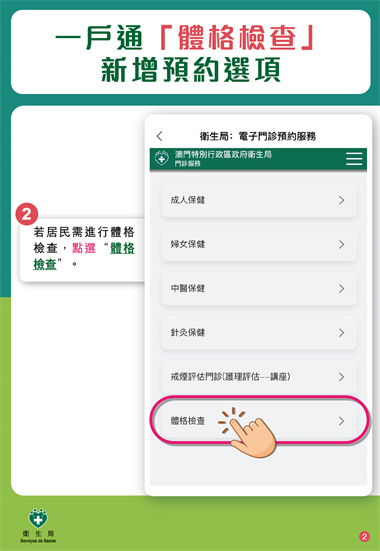Image resolution: width=380 pixels, height=551 pixels.
Task: Expand the 中醫保健 chevron arrow
Action: point(341,289)
